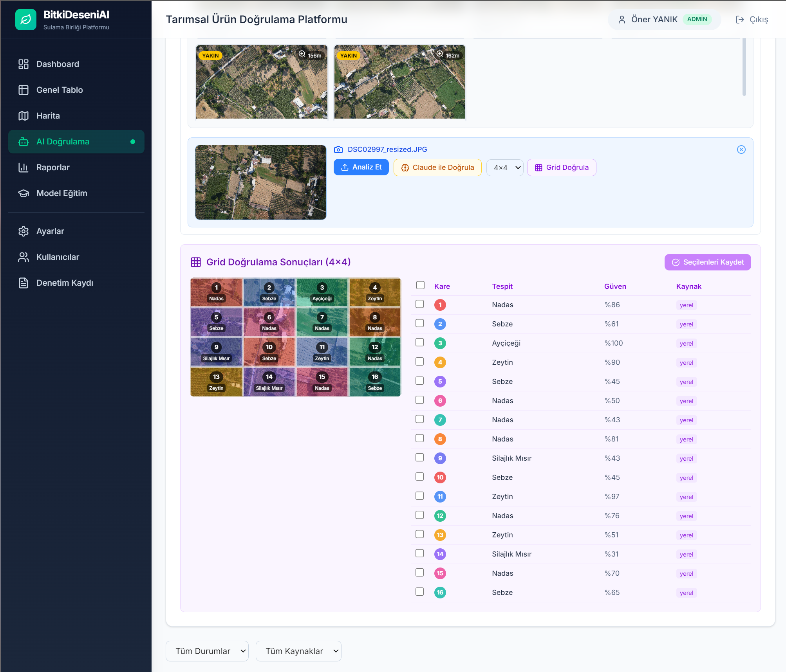Image resolution: width=786 pixels, height=672 pixels.
Task: Select grid cell 9 labeled Silajlık Mısır
Action: [x=216, y=352]
